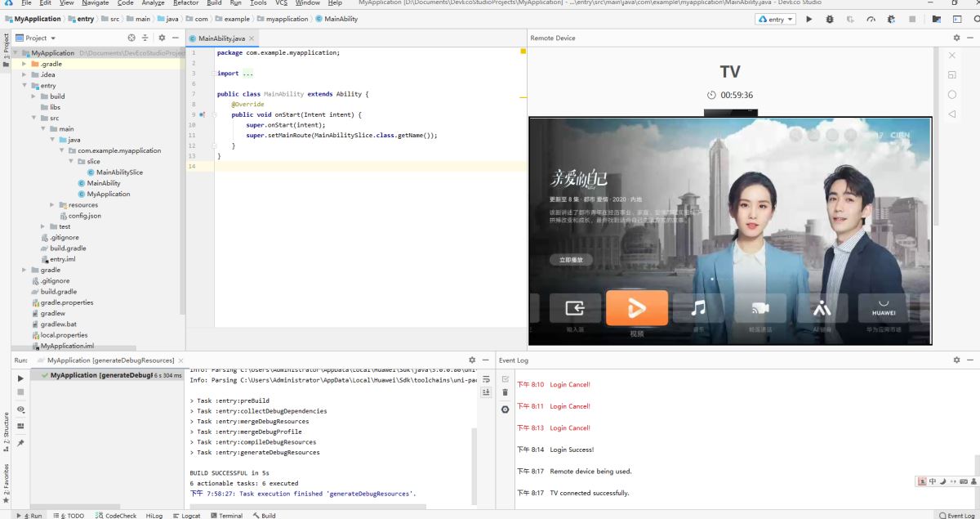
Task: Click the locate/select opened file target icon
Action: pyautogui.click(x=131, y=38)
